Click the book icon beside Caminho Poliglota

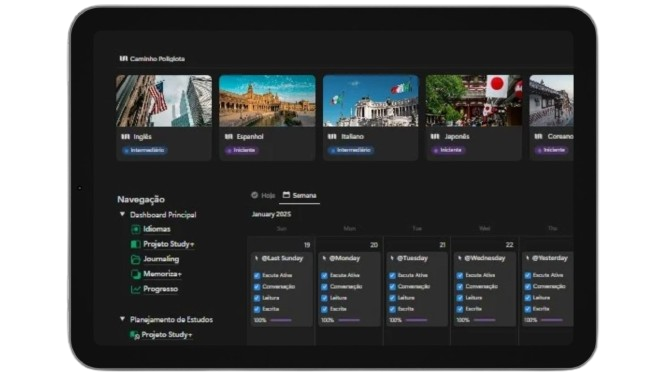(x=124, y=59)
